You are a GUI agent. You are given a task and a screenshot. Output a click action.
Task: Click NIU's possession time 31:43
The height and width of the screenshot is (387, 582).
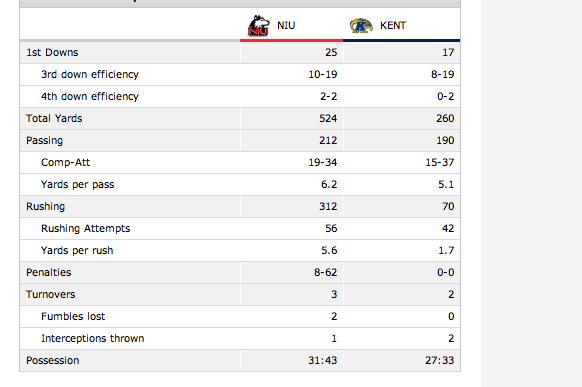tap(323, 360)
